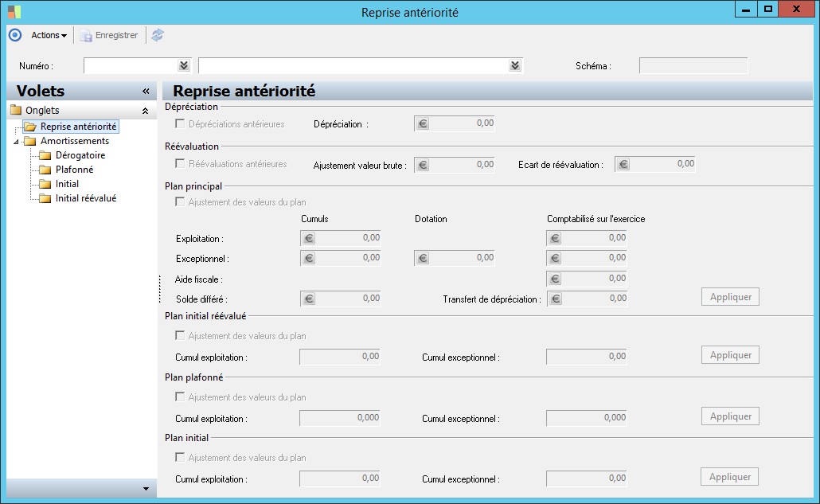
Task: Toggle Réévaluations antérieures checkbox
Action: (180, 164)
